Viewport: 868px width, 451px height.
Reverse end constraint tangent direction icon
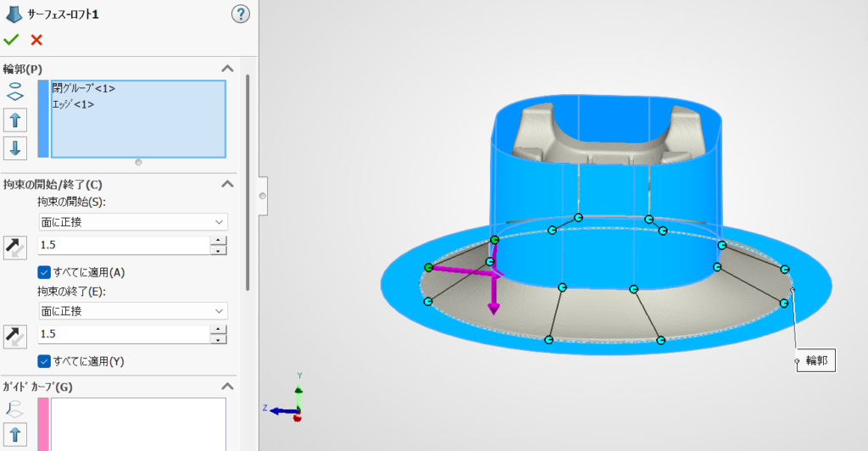point(15,336)
